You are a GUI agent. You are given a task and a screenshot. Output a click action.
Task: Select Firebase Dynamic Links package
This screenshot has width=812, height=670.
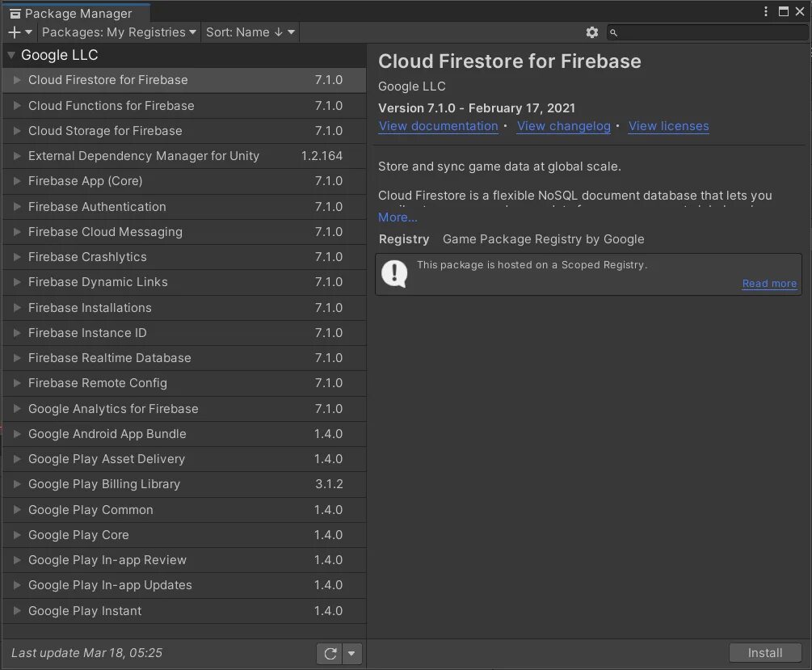(184, 282)
